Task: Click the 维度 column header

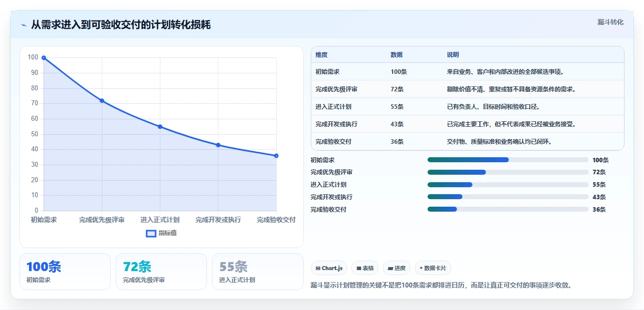Action: click(322, 55)
